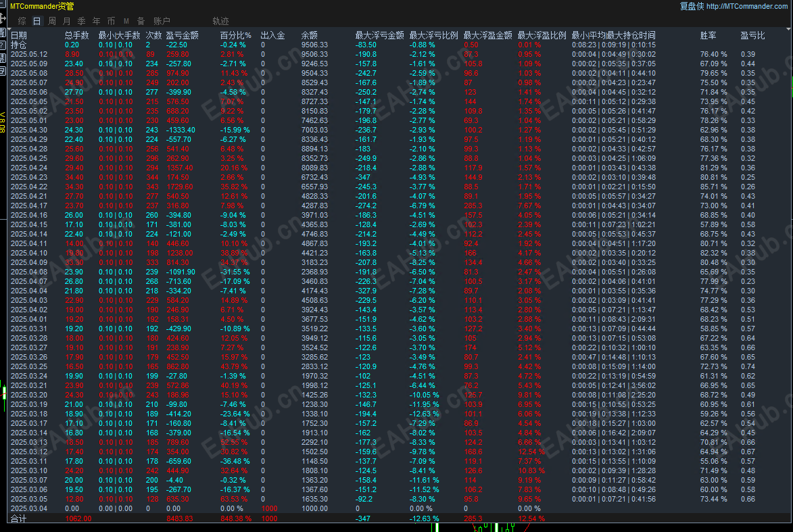Click balance value 9506.33 in 持仓 row
Image resolution: width=793 pixels, height=532 pixels.
pyautogui.click(x=314, y=45)
